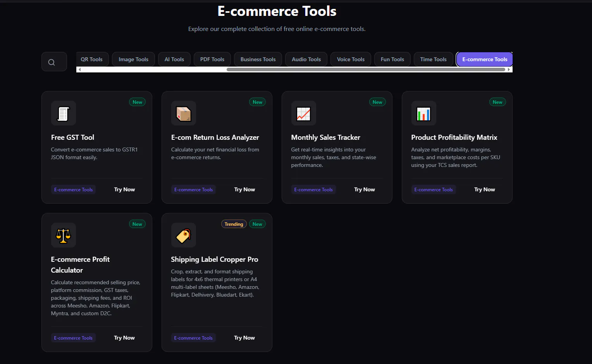This screenshot has width=592, height=364.
Task: Click Try Now on E-commerce Profit Calculator
Action: click(124, 338)
